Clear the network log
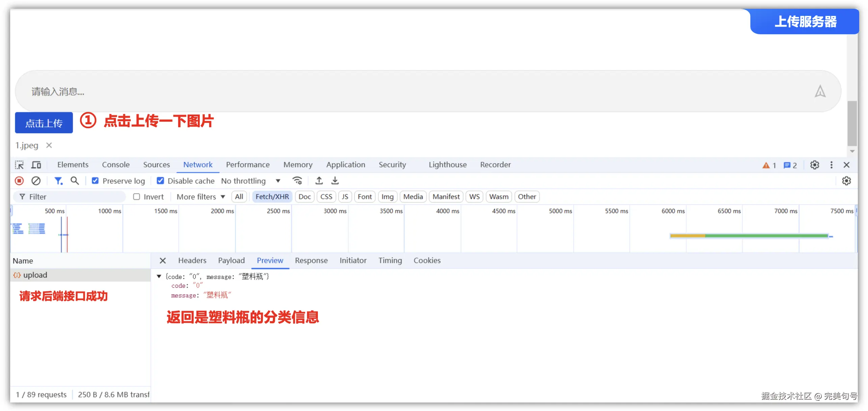This screenshot has width=868, height=411. pos(36,181)
